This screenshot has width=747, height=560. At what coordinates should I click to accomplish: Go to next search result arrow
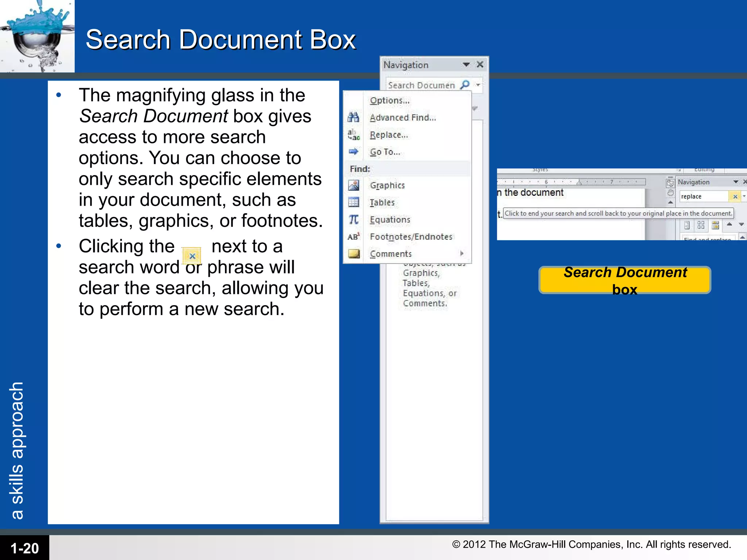coord(742,225)
